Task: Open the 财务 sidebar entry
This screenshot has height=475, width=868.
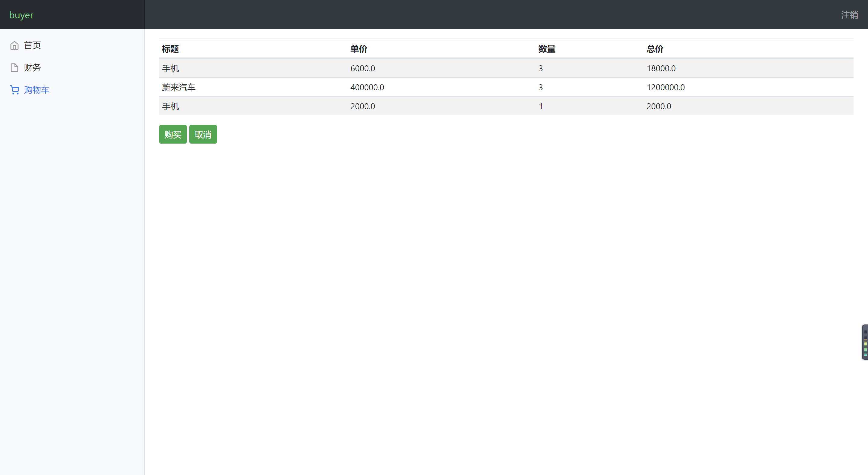Action: point(32,67)
